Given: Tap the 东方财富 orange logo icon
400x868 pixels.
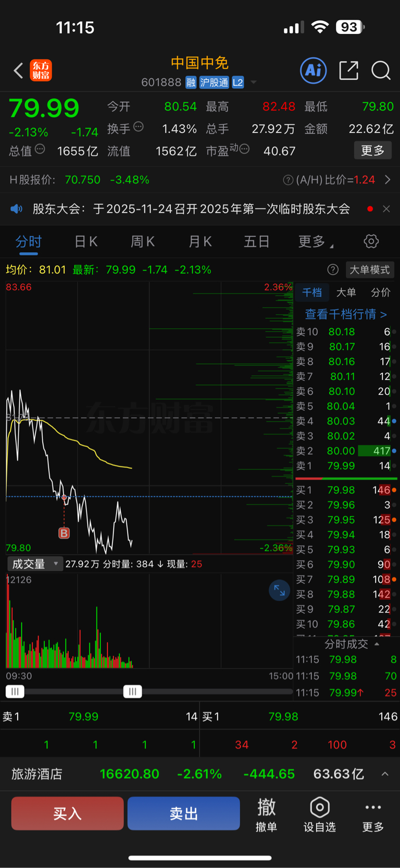Looking at the screenshot, I should [x=41, y=70].
